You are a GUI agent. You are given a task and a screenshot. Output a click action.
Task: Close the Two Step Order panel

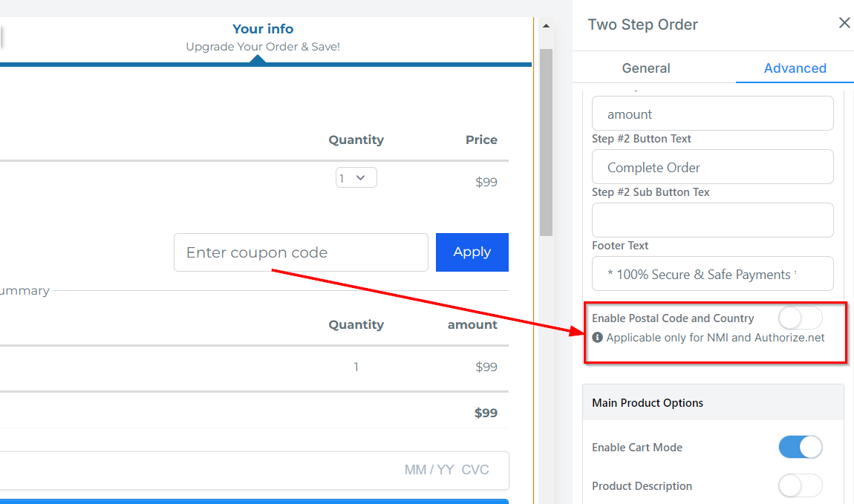[x=844, y=23]
